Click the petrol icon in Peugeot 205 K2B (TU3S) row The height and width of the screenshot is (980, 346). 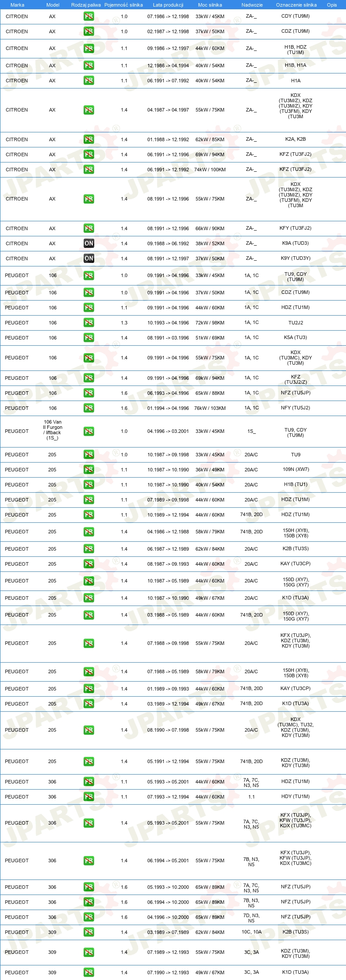click(x=89, y=549)
